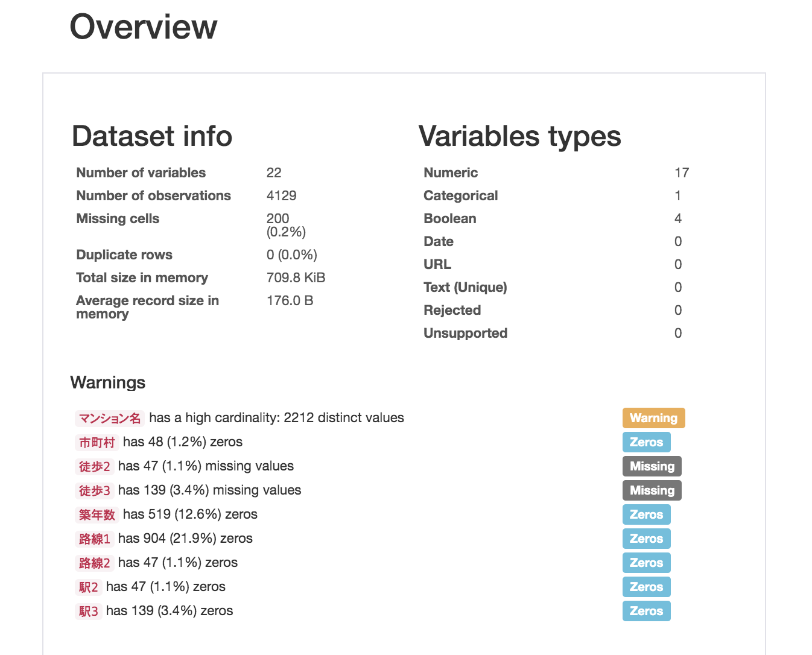Click the Variables types heading
The height and width of the screenshot is (655, 812).
519,136
